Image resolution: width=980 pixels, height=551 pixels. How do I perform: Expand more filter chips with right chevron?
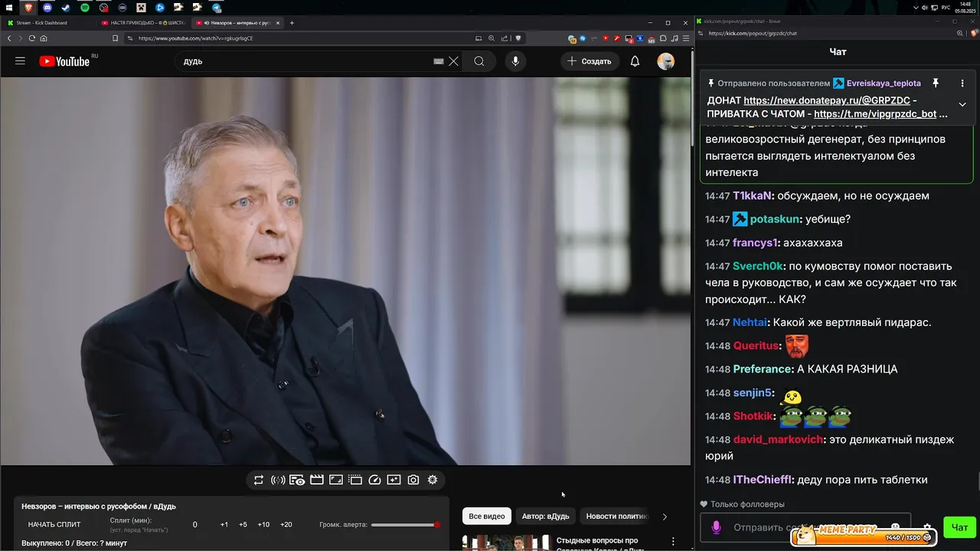coord(665,517)
